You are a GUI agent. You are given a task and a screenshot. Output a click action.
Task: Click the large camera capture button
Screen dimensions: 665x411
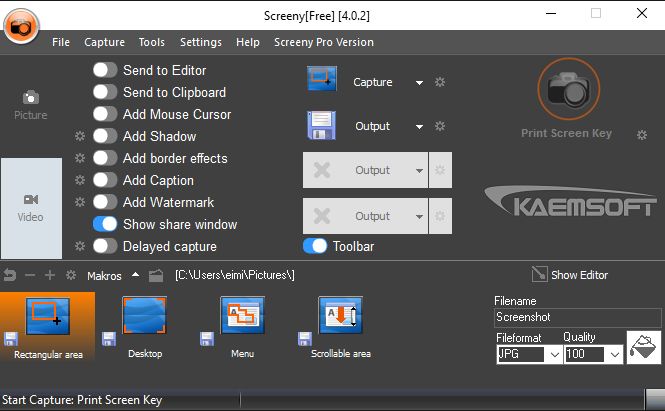(x=568, y=89)
